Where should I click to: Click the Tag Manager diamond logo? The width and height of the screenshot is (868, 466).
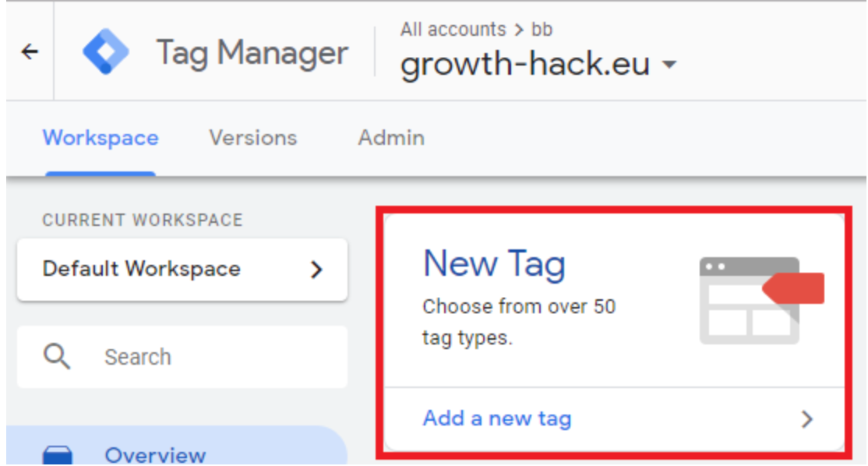tap(106, 51)
